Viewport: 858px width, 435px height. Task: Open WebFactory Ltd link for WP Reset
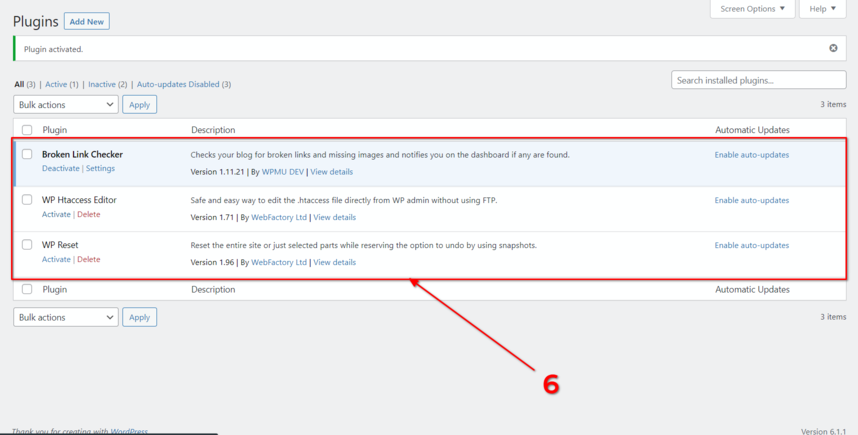click(279, 262)
